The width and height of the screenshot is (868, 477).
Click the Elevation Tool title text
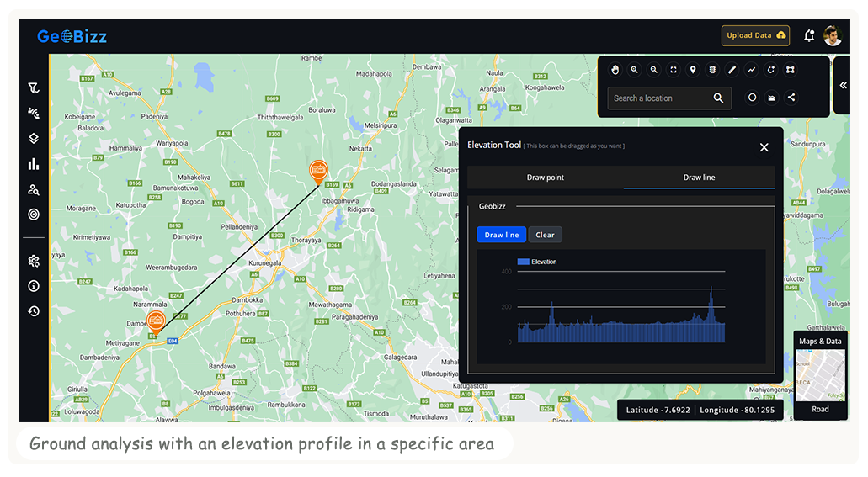(494, 145)
